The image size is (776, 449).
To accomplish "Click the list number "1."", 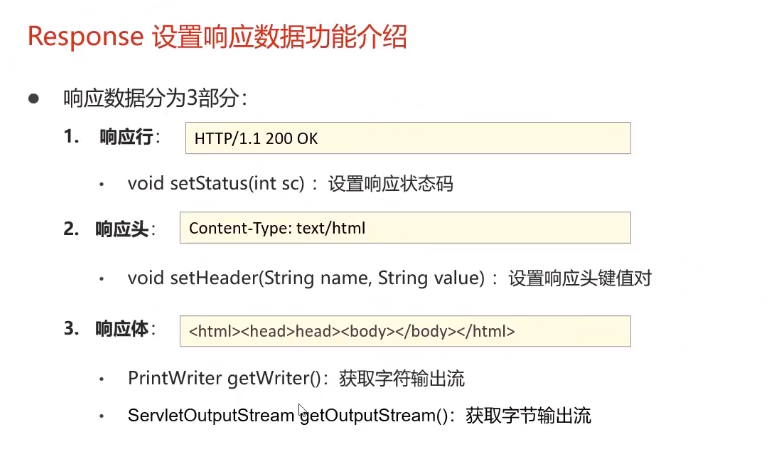I will [71, 138].
